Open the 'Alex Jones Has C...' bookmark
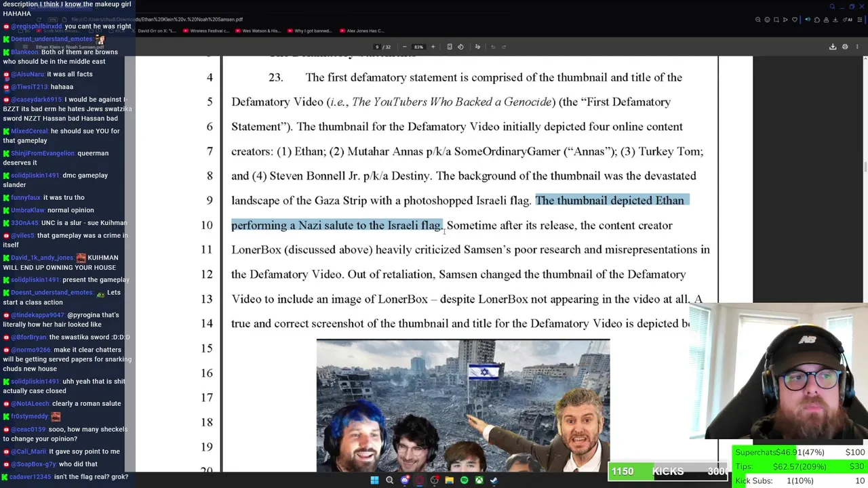 point(362,30)
